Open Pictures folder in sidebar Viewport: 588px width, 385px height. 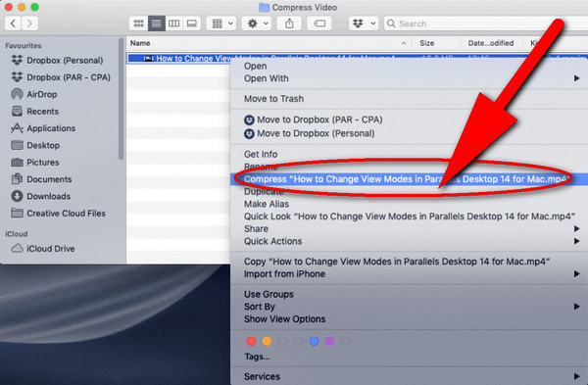[35, 163]
